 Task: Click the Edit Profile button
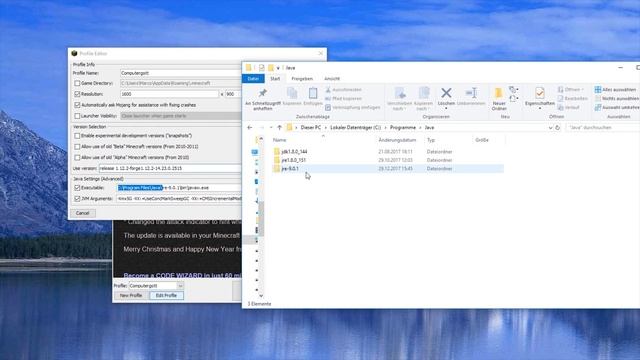(166, 296)
